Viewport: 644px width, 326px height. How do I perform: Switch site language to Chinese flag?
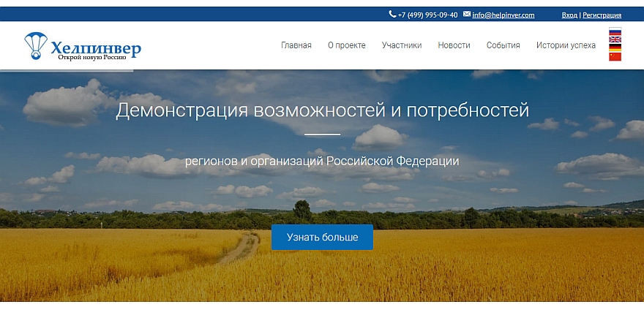[615, 56]
